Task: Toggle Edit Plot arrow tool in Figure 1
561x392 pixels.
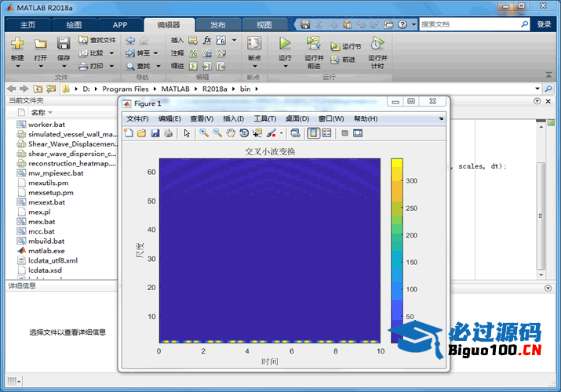Action: [x=187, y=133]
